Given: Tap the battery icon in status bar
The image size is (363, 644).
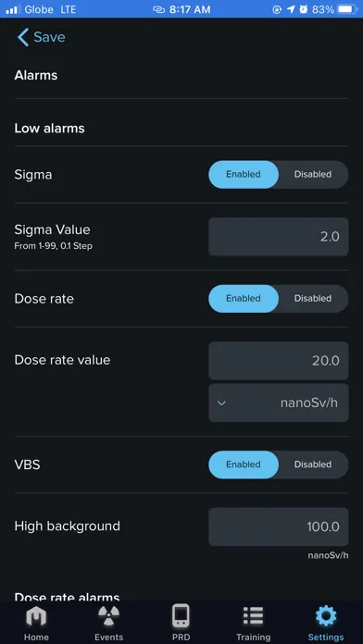Looking at the screenshot, I should point(346,9).
